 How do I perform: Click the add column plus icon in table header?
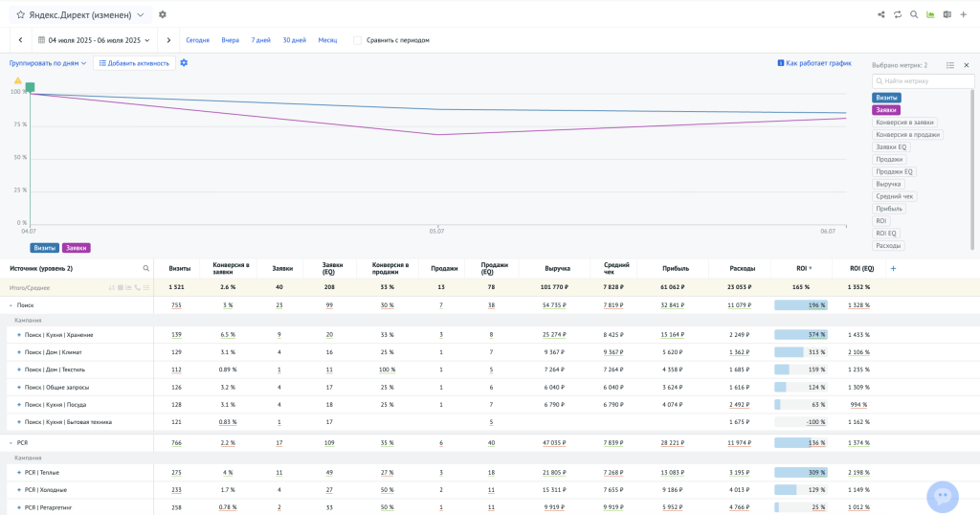coord(894,269)
